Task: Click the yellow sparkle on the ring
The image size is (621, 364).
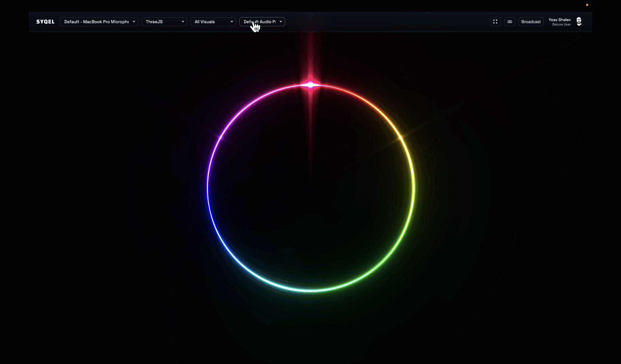Action: click(401, 138)
